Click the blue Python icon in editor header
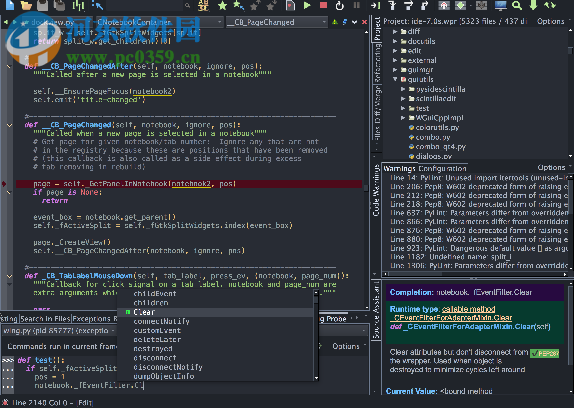Image resolution: width=574 pixels, height=408 pixels. point(344,22)
